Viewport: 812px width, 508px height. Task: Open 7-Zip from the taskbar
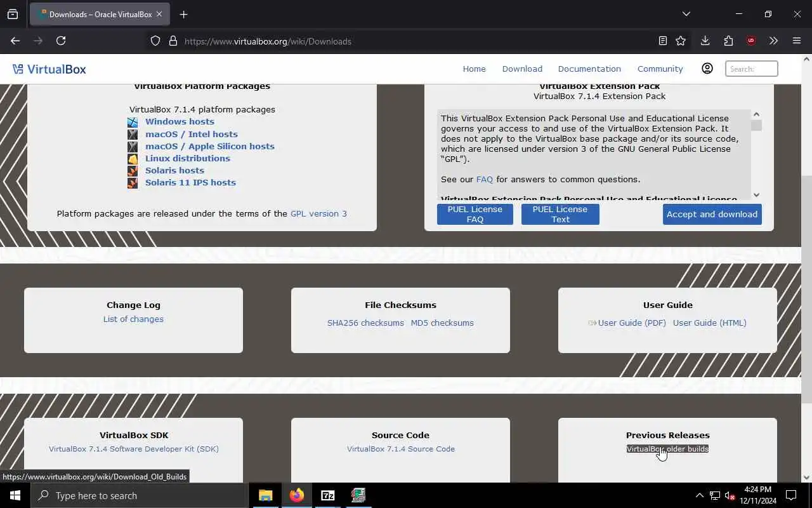[327, 495]
